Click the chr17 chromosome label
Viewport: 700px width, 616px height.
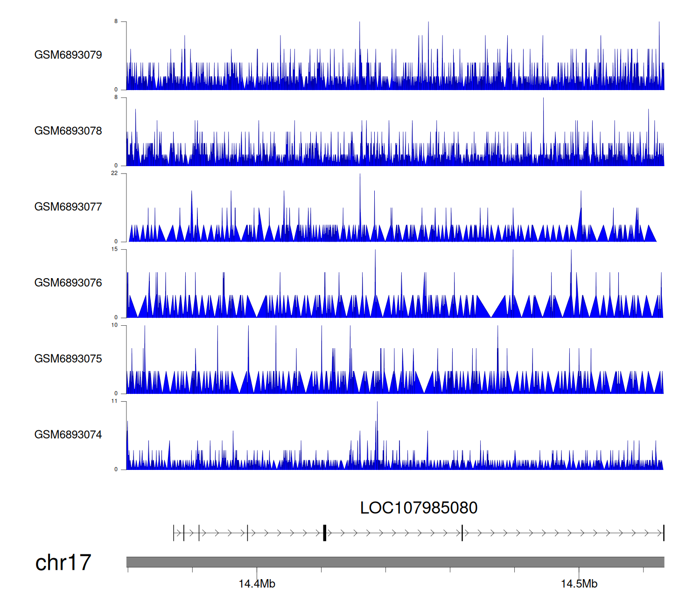point(63,563)
